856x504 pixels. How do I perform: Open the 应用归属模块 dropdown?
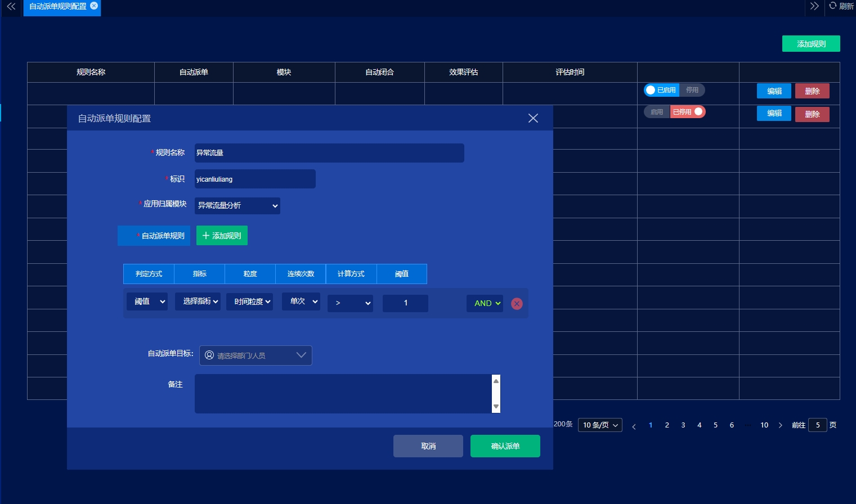click(237, 206)
